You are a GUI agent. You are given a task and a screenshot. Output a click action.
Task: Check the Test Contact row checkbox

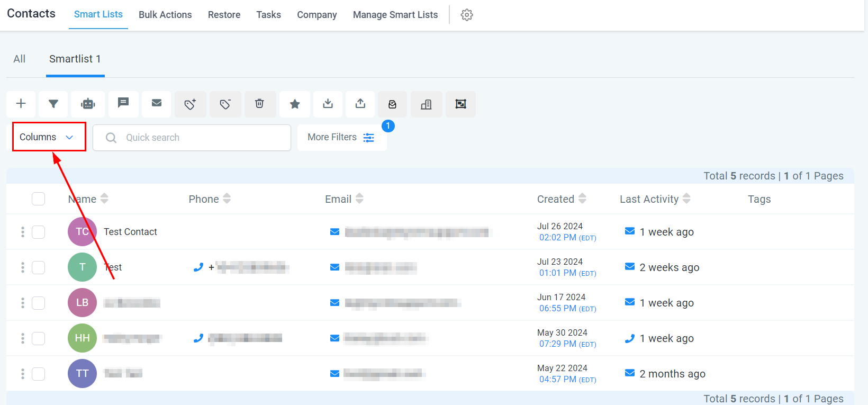(38, 232)
